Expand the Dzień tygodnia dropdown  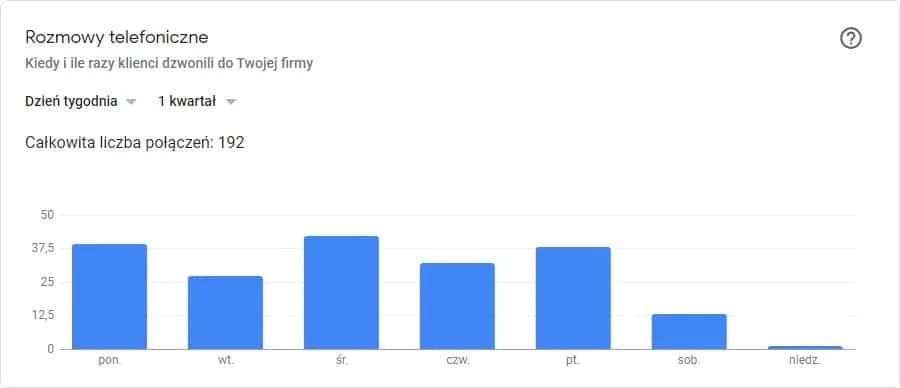coord(81,102)
